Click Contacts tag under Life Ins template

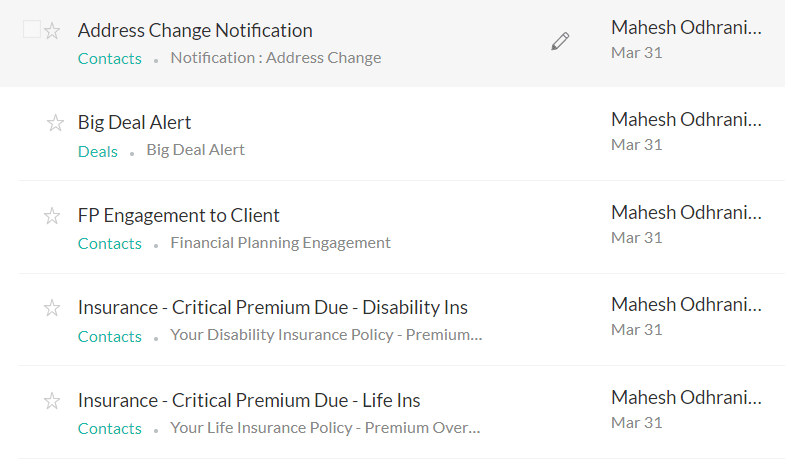pos(110,428)
